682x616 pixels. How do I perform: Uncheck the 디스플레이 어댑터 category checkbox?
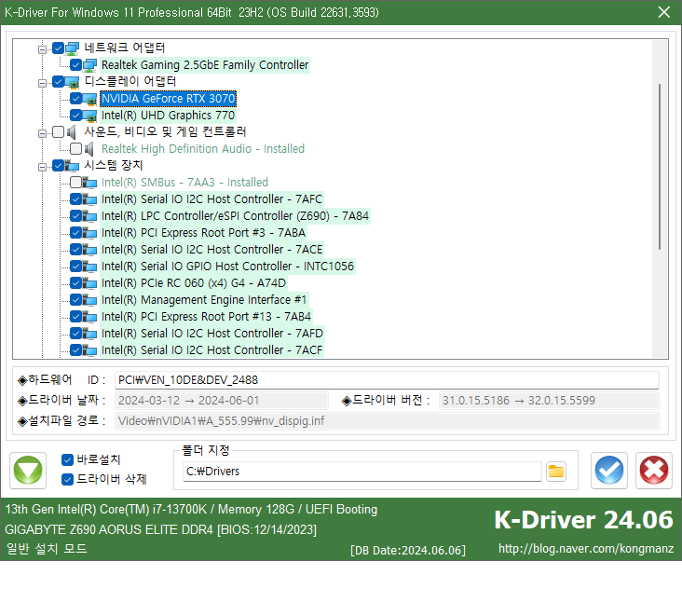click(x=58, y=81)
